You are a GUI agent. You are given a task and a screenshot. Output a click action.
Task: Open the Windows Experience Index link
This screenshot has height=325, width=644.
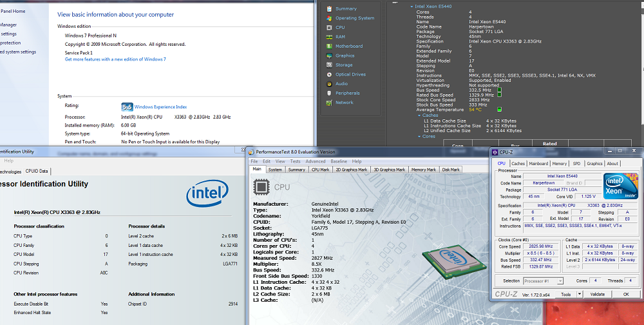point(160,107)
